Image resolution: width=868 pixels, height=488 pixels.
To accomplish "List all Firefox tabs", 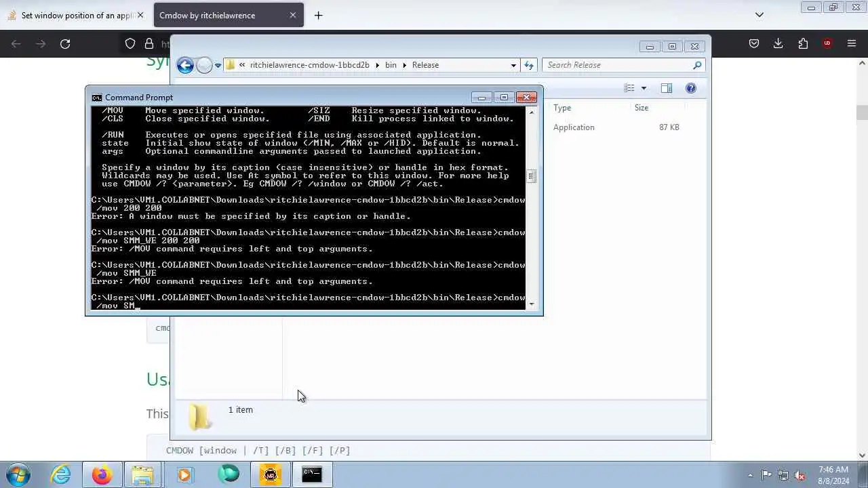I will point(759,15).
